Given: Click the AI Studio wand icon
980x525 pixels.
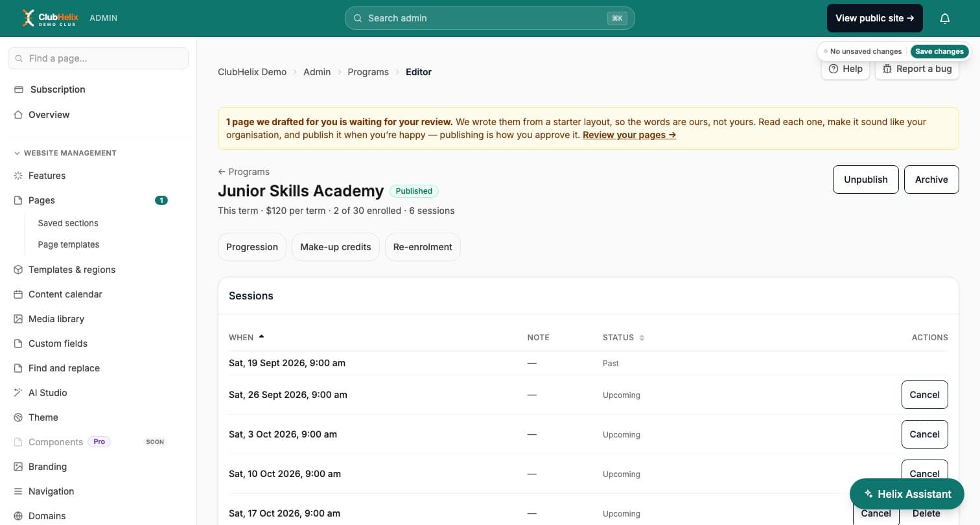Looking at the screenshot, I should (18, 393).
